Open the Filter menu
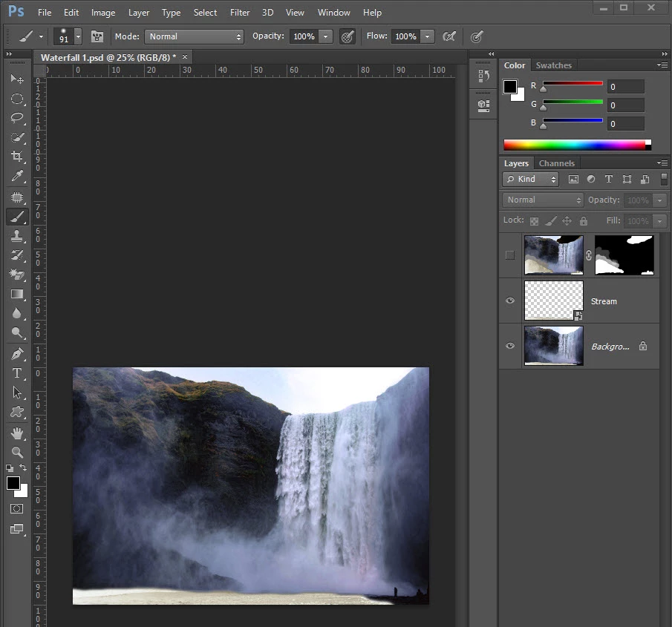This screenshot has height=627, width=672. point(239,13)
